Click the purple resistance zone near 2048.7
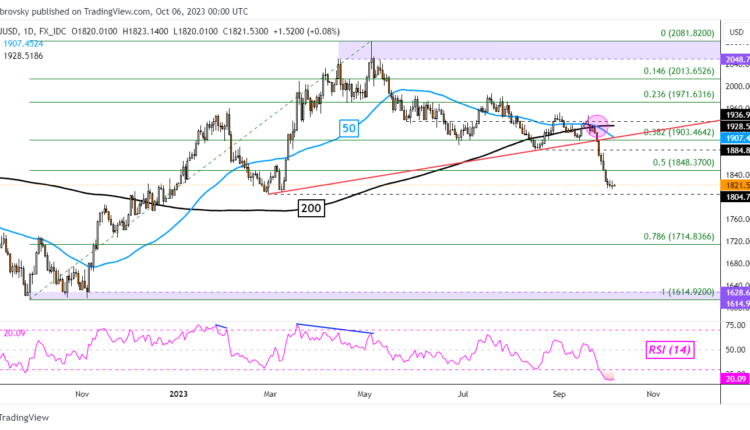 pos(520,49)
